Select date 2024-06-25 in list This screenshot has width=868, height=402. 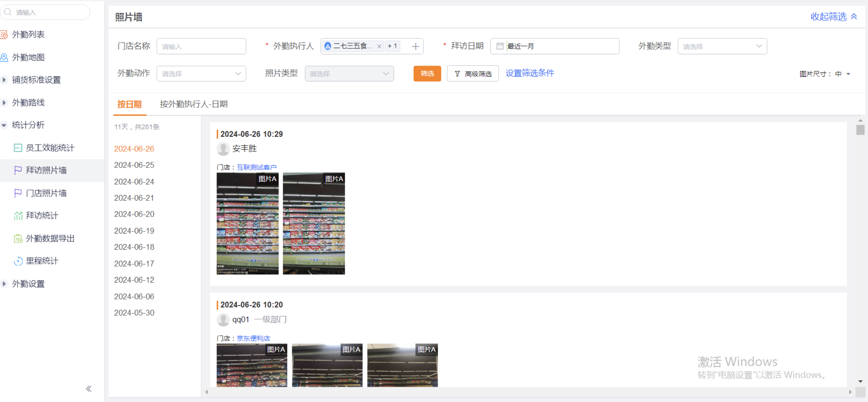coord(134,165)
